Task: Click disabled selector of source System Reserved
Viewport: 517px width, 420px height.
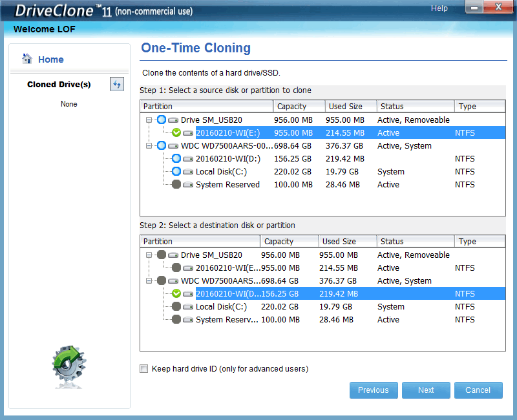Action: (176, 184)
